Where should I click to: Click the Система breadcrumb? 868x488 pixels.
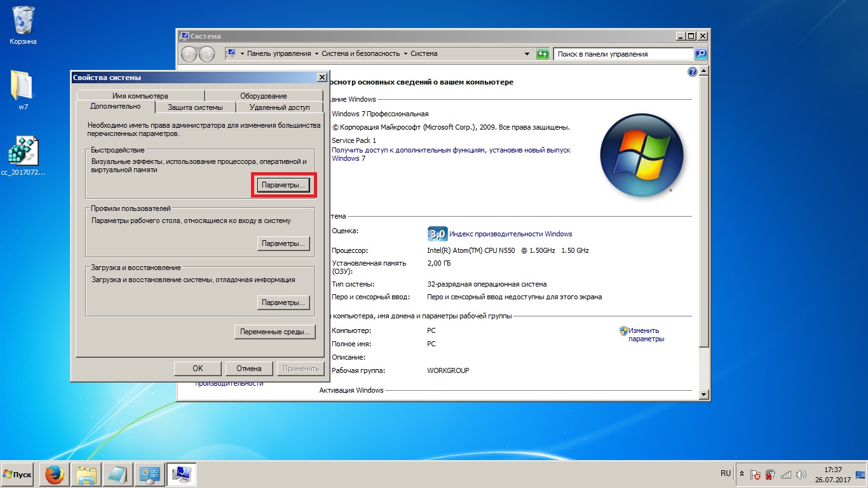pyautogui.click(x=424, y=54)
